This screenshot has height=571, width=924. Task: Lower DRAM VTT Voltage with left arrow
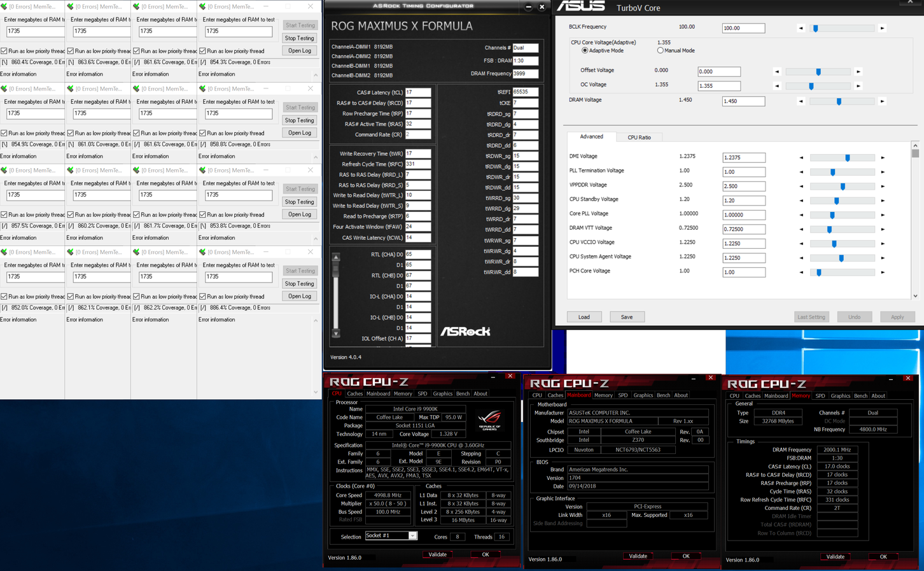[801, 229]
